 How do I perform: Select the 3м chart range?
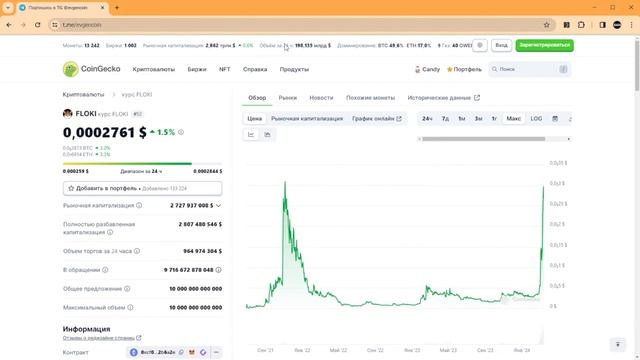pyautogui.click(x=478, y=118)
